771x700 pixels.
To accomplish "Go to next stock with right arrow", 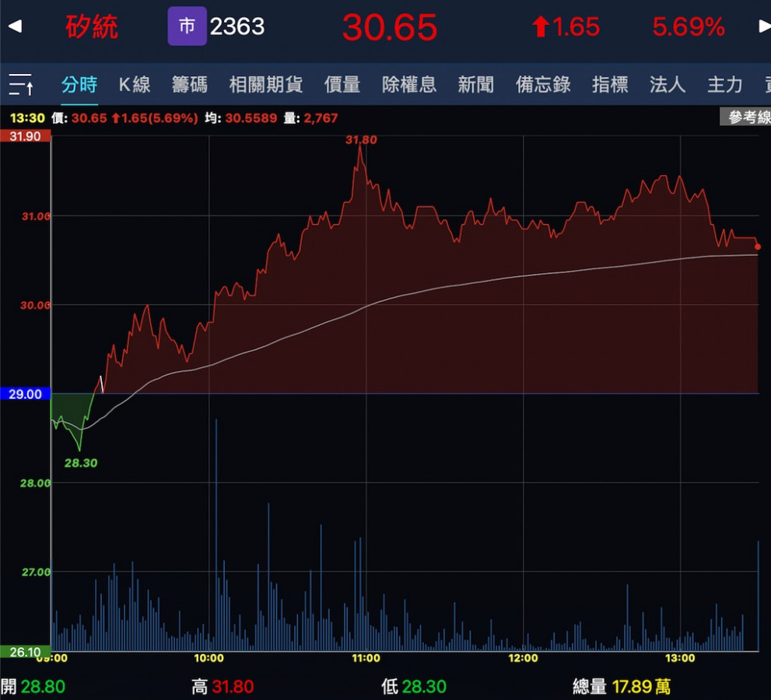I will coord(765,26).
